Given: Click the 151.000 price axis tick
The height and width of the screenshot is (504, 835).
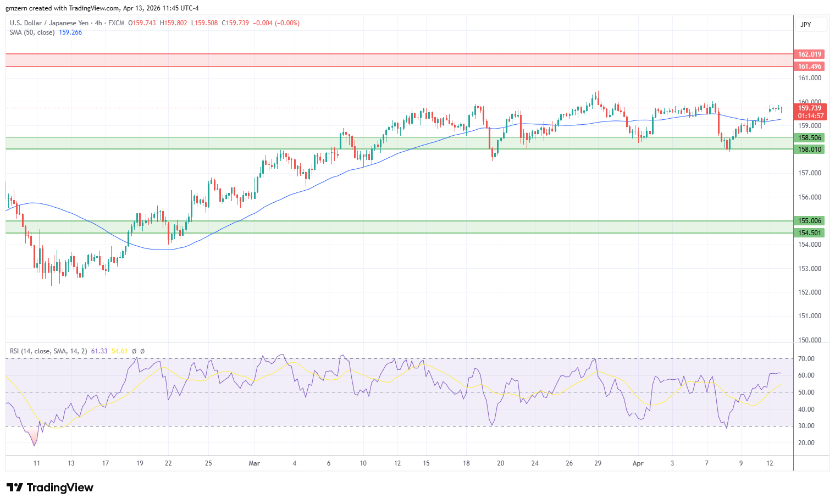Looking at the screenshot, I should point(810,316).
